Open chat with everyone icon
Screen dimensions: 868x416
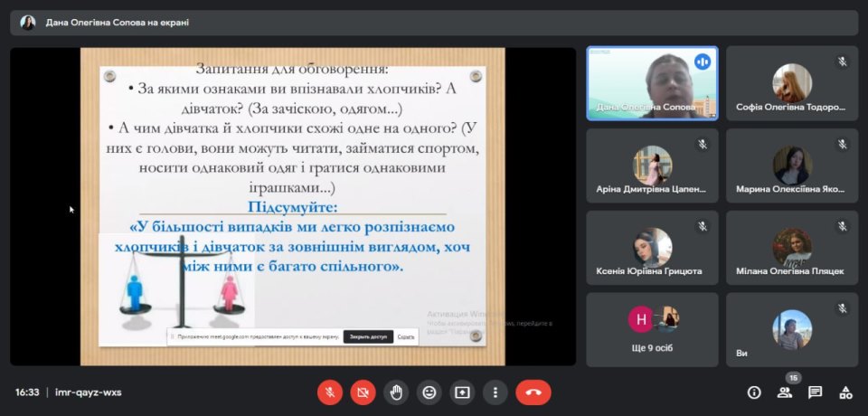(815, 392)
